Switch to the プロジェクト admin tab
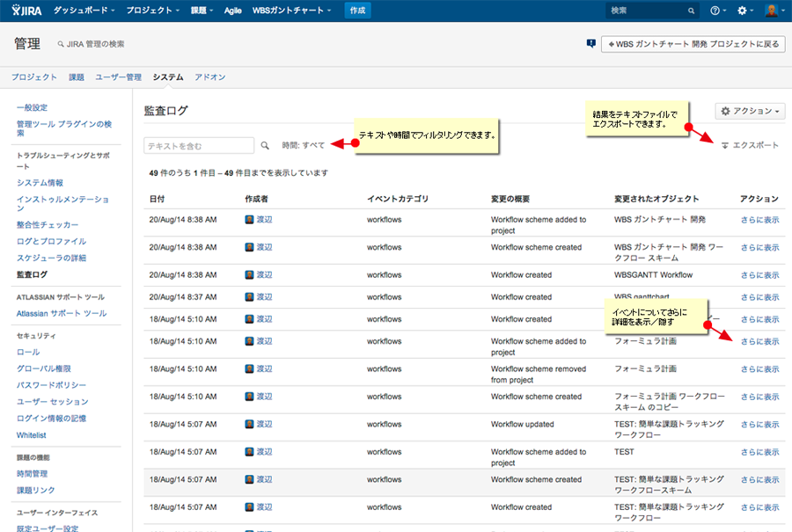 click(33, 77)
